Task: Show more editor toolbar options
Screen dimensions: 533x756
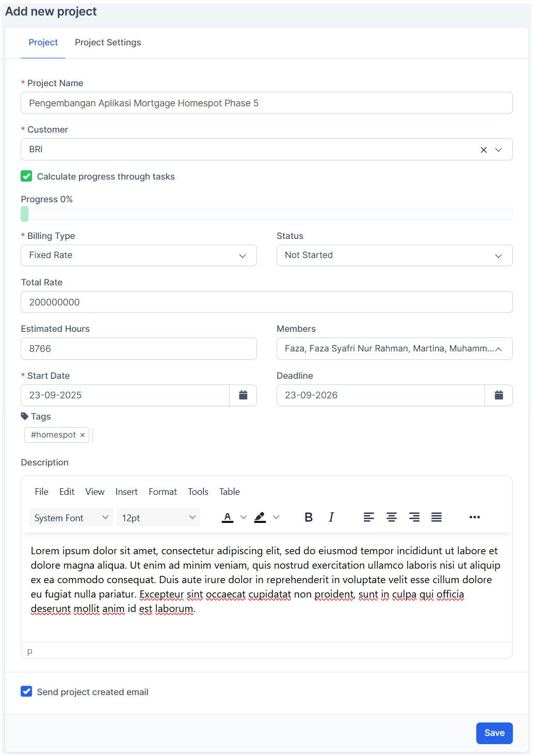Action: point(475,517)
